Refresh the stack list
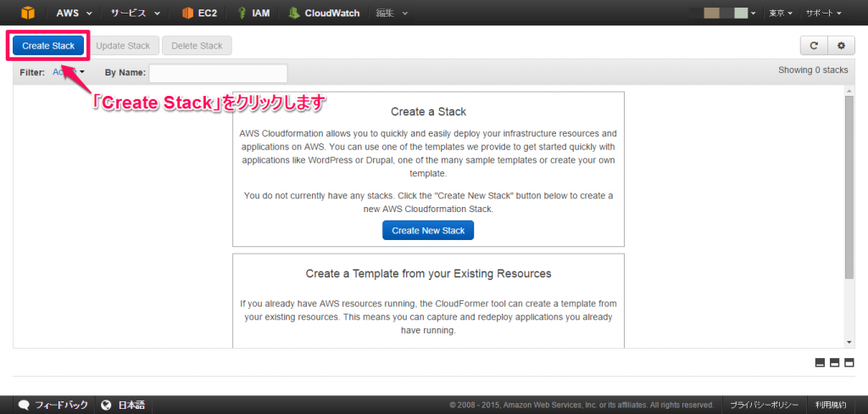The width and height of the screenshot is (868, 414). [x=814, y=46]
